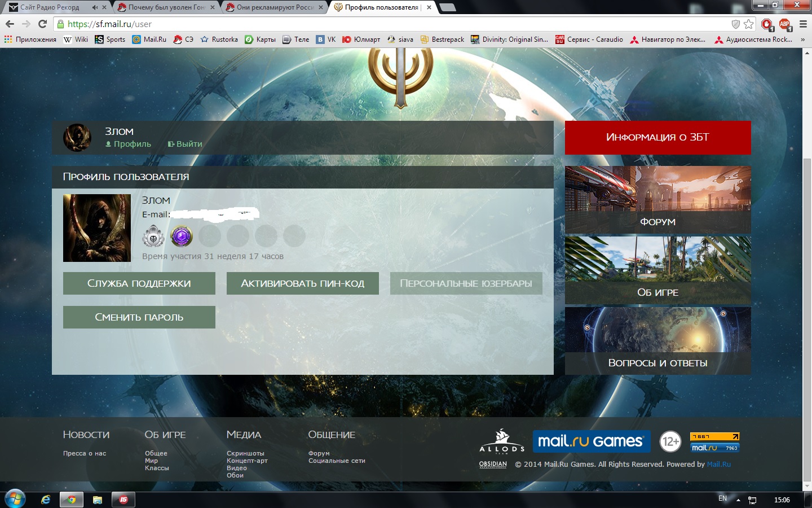Open the Об игре image tile
Screen dimensions: 812x508
point(658,270)
